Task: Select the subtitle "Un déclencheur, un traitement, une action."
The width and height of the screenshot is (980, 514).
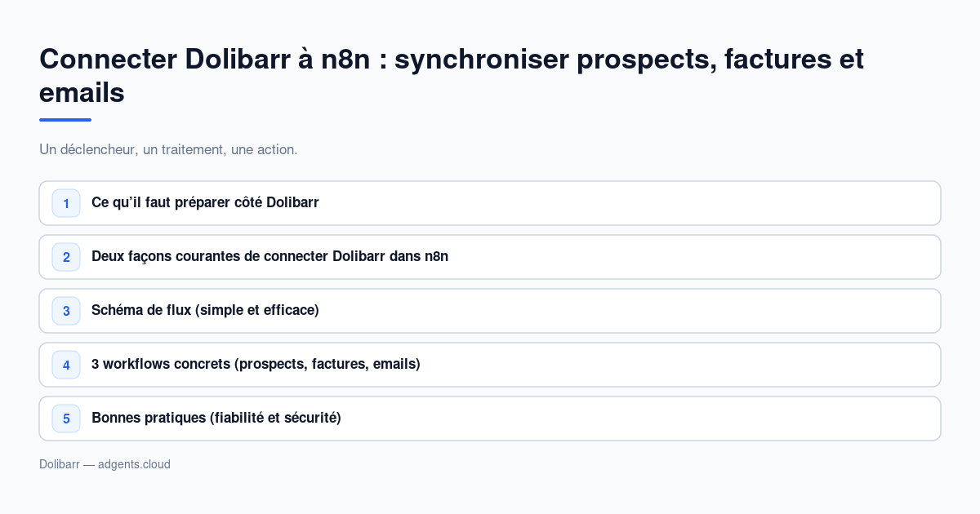Action: tap(168, 149)
